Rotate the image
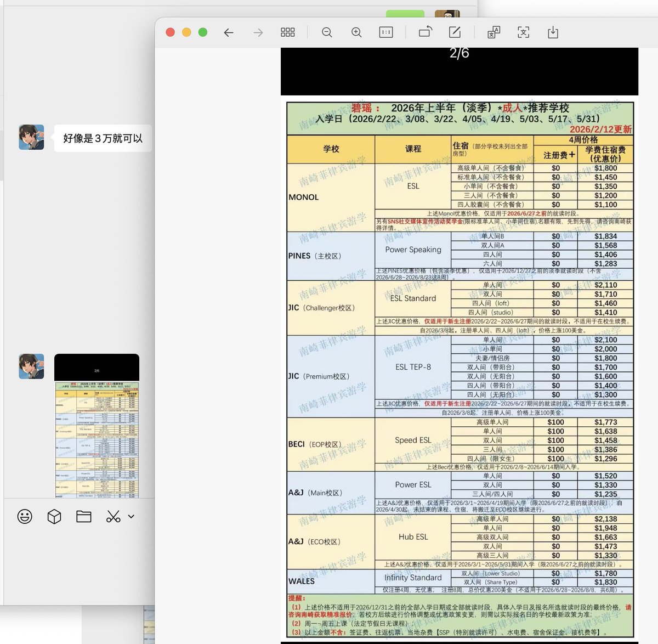 click(426, 32)
